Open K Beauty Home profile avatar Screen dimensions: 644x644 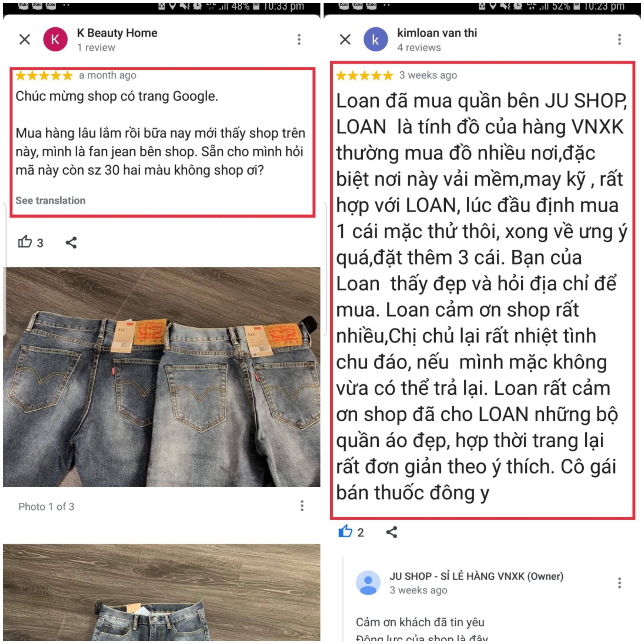point(55,39)
